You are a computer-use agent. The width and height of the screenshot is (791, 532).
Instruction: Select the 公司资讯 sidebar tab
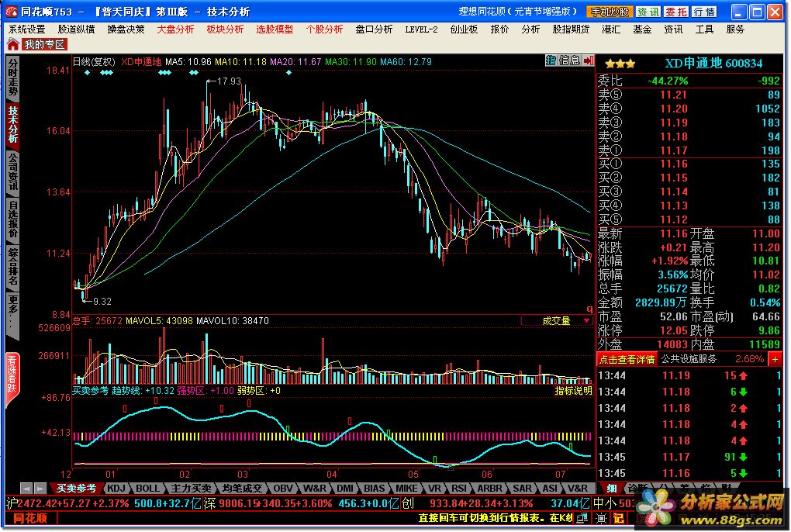click(x=12, y=172)
